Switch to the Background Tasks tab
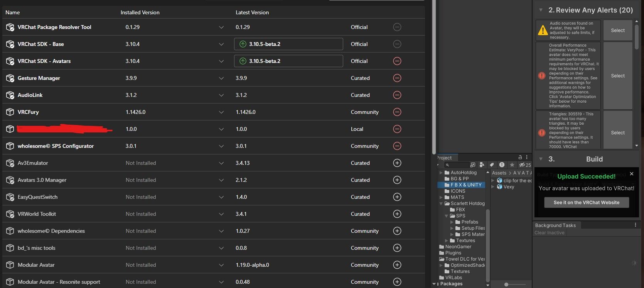The image size is (644, 288). (x=557, y=225)
